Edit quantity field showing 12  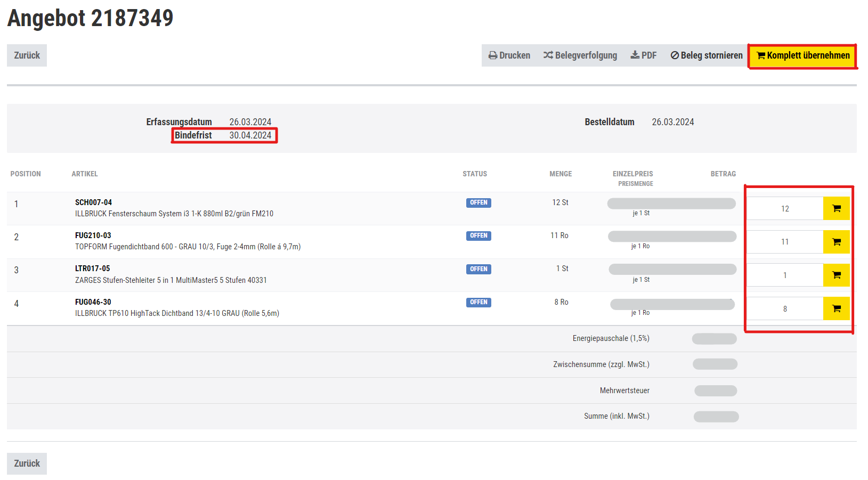point(784,209)
